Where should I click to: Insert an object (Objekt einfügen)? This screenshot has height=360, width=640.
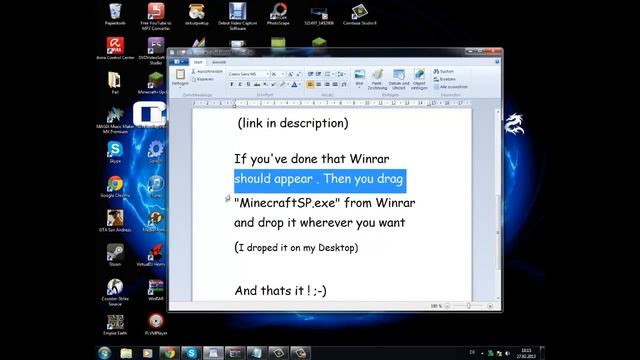(419, 79)
